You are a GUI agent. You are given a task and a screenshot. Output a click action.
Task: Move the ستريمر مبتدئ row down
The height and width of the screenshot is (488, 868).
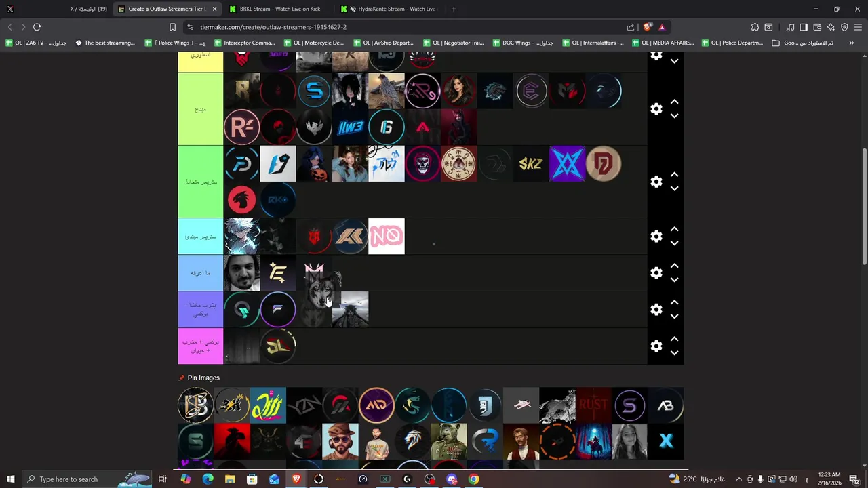point(674,244)
